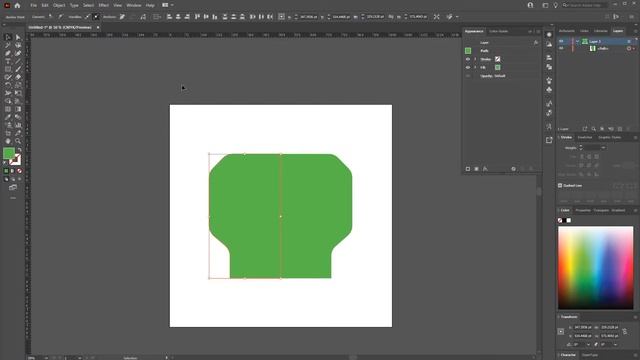Image resolution: width=640 pixels, height=360 pixels.
Task: Click horizontal align left icon
Action: tap(169, 17)
